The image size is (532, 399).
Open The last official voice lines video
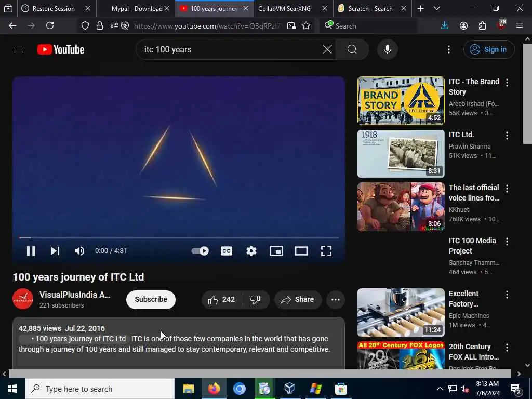[x=401, y=207]
